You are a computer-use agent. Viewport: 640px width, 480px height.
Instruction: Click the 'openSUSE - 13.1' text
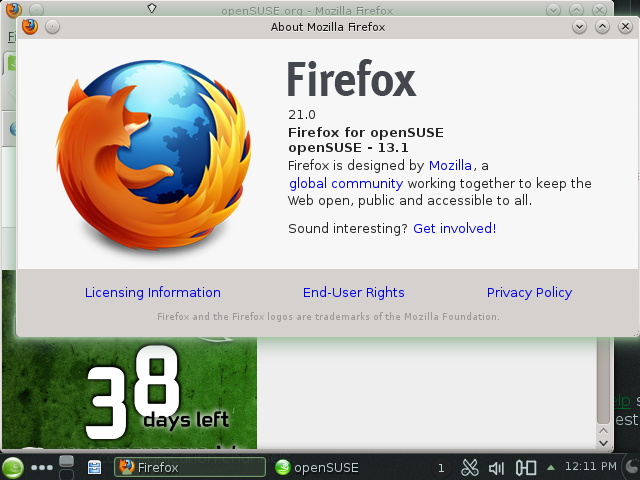click(x=348, y=147)
